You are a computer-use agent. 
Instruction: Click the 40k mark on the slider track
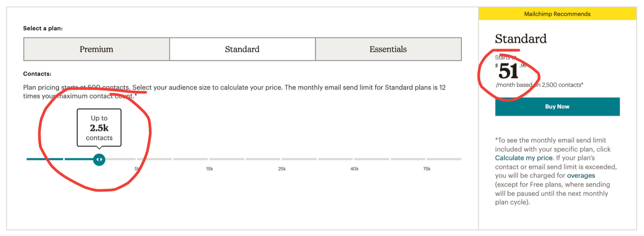pos(354,169)
